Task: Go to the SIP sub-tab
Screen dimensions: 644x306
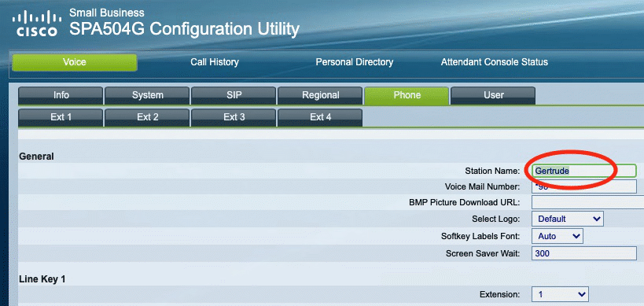Action: [x=234, y=95]
